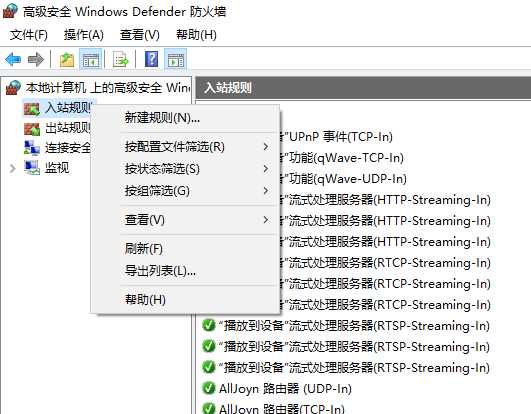Click the 入站规则 panel header
This screenshot has height=414, width=531.
coord(363,88)
